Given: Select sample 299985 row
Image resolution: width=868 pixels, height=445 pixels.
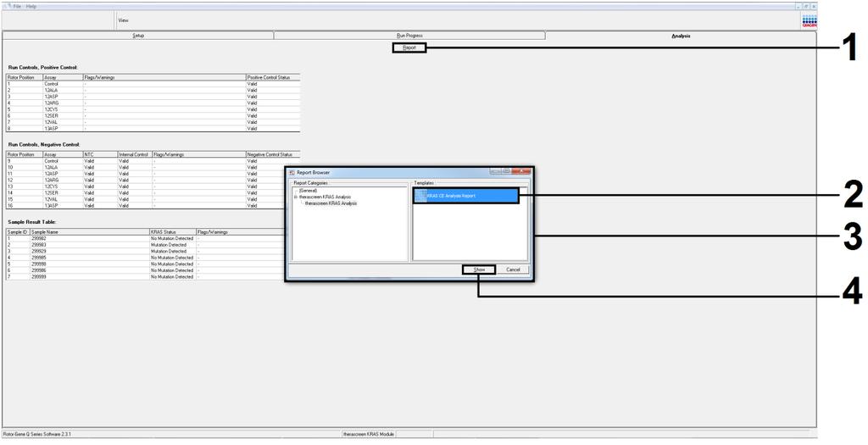Looking at the screenshot, I should pyautogui.click(x=145, y=258).
